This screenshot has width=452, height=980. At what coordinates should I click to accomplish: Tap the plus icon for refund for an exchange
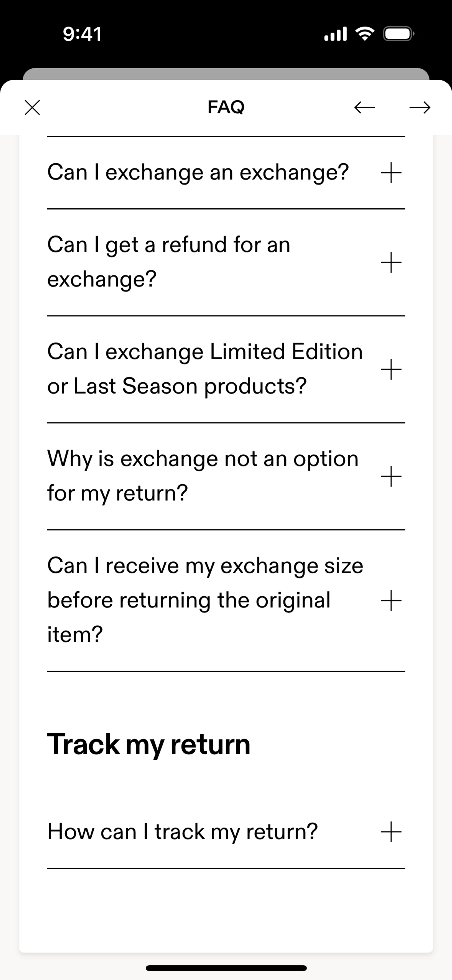coord(391,262)
